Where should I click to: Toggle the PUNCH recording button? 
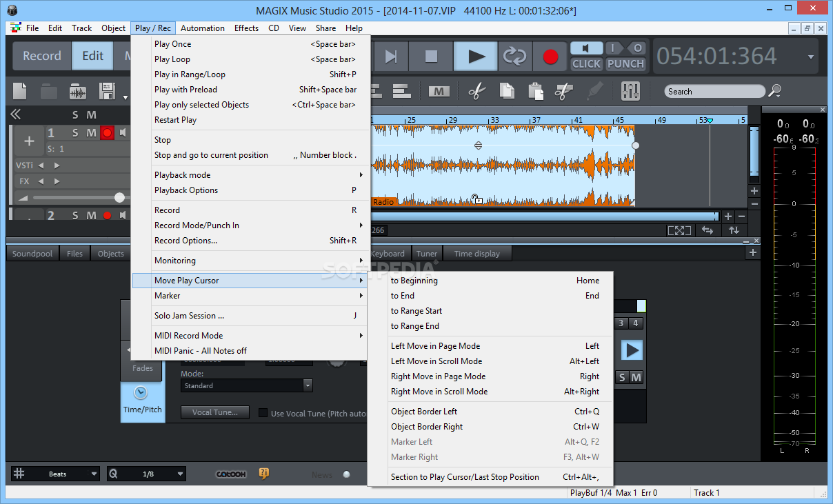pos(625,63)
